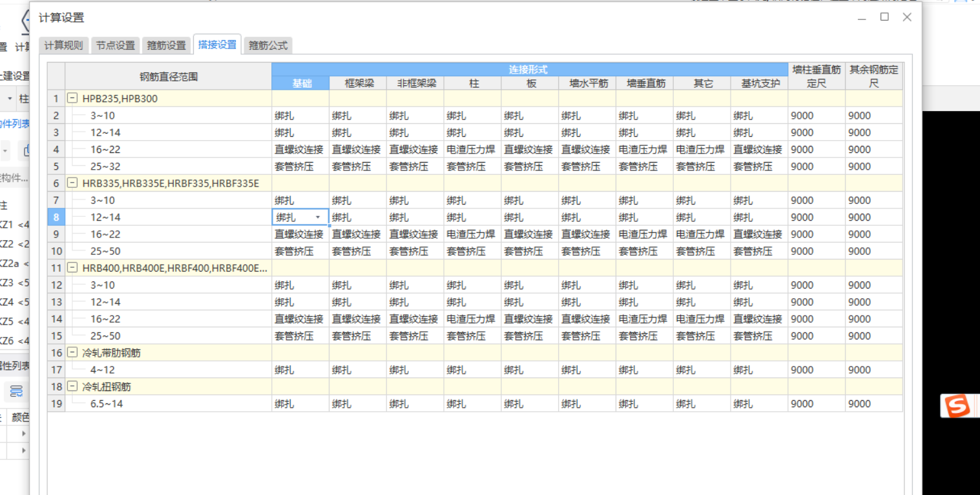Click 非框架梁 cell 绑扎 in row 2
980x495 pixels.
[x=415, y=116]
